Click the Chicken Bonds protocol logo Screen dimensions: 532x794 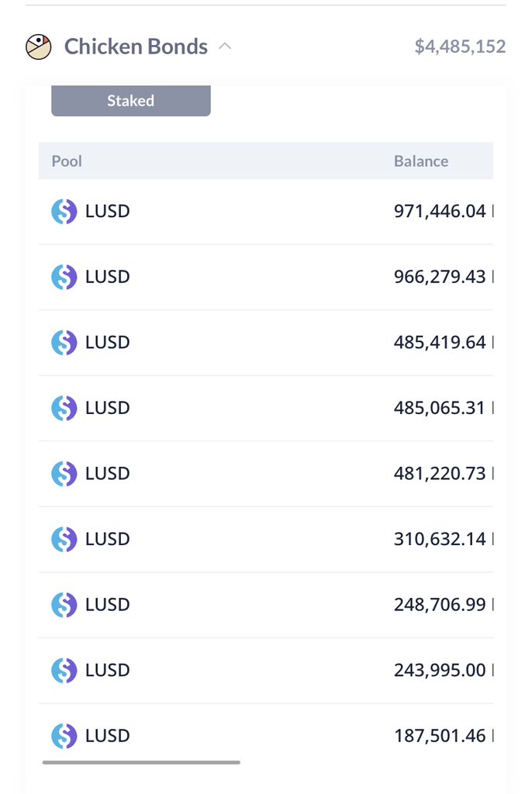click(39, 47)
